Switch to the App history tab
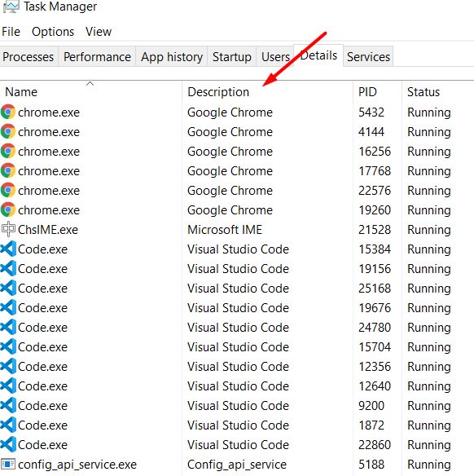The image size is (474, 476). [172, 57]
